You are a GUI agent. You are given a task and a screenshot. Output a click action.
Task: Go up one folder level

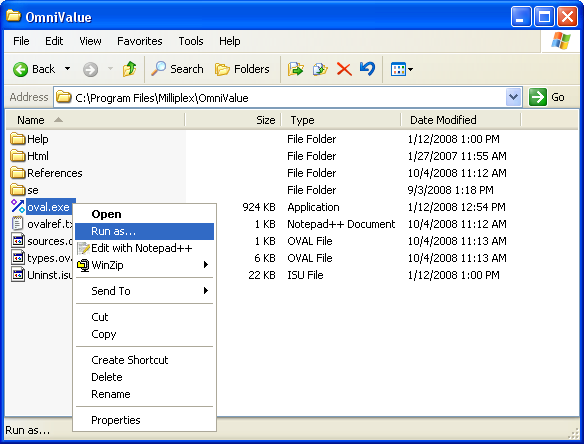129,69
